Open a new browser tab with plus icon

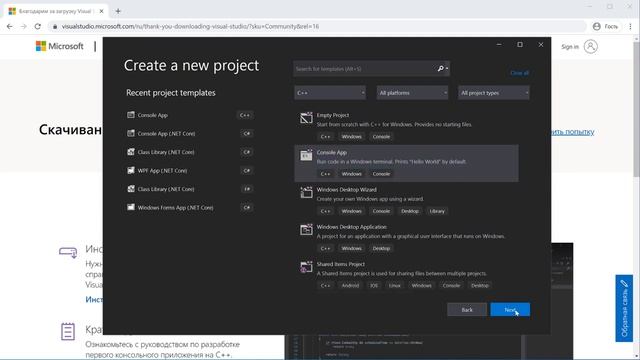pyautogui.click(x=118, y=11)
